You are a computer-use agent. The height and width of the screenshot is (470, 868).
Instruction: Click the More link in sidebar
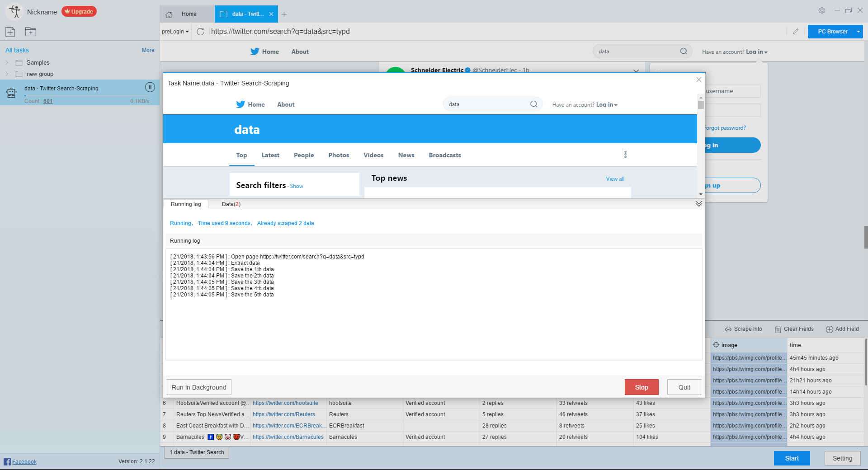tap(148, 50)
